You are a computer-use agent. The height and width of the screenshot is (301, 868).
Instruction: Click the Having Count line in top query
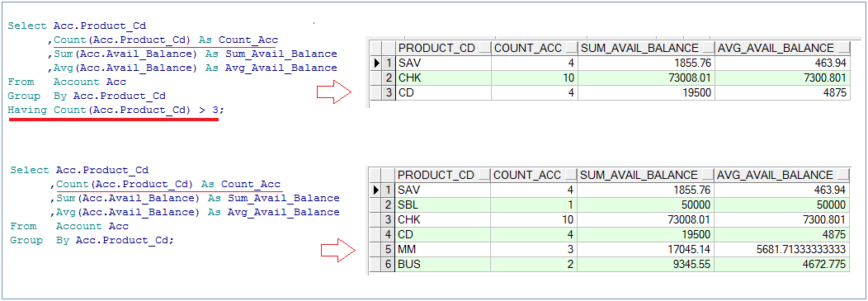pos(116,111)
